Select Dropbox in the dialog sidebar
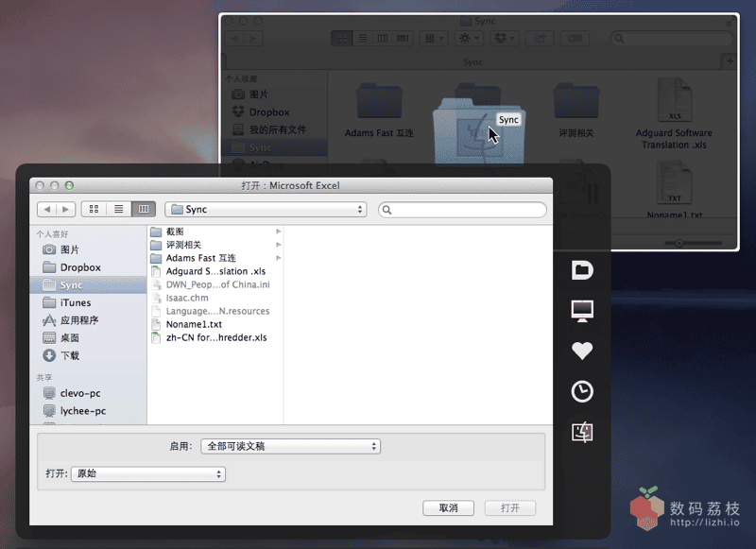This screenshot has width=756, height=549. (x=88, y=267)
